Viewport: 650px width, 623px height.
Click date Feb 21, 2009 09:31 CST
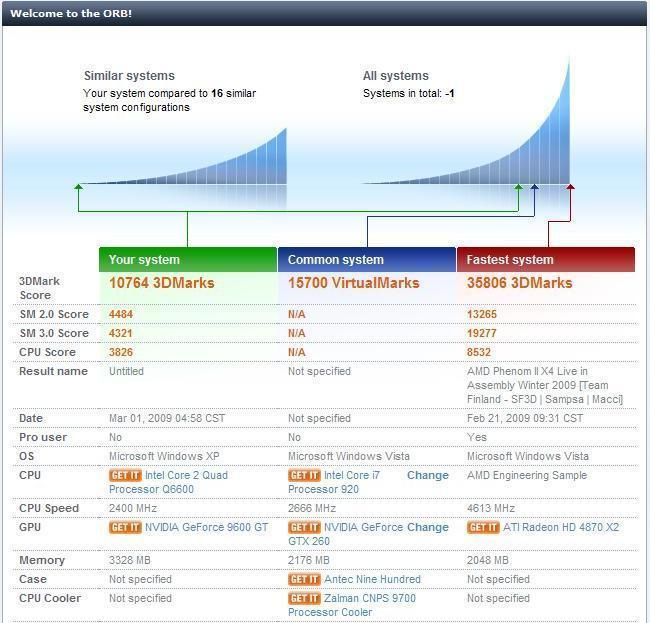525,418
